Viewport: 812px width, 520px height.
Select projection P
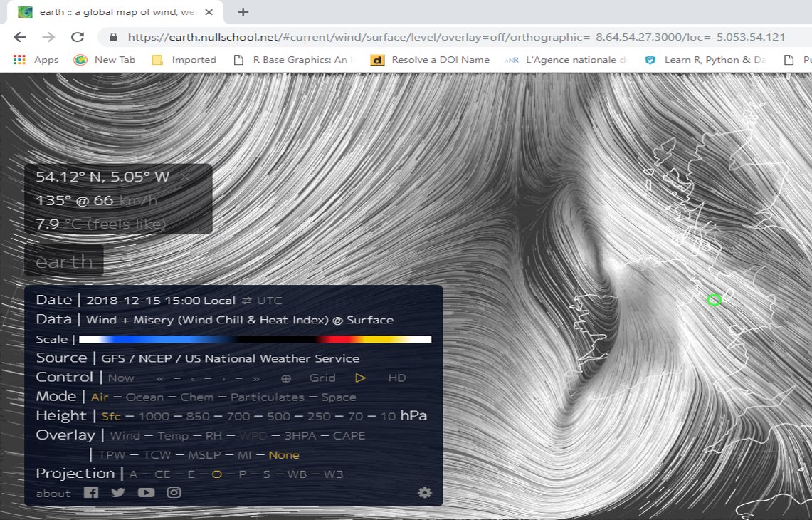(243, 474)
